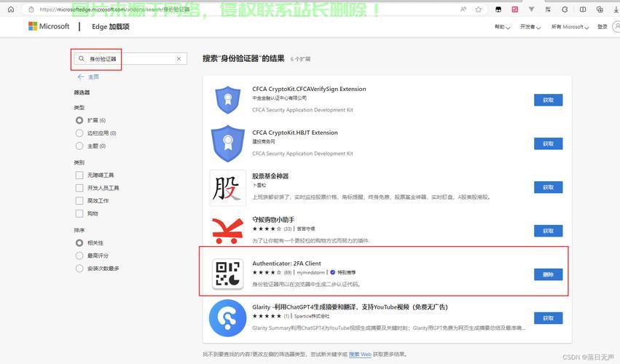Open the 守候购物小助手 title

(273, 219)
